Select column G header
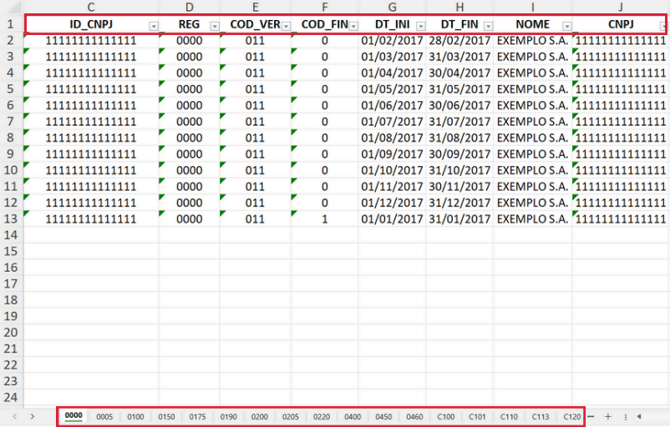 pyautogui.click(x=392, y=8)
